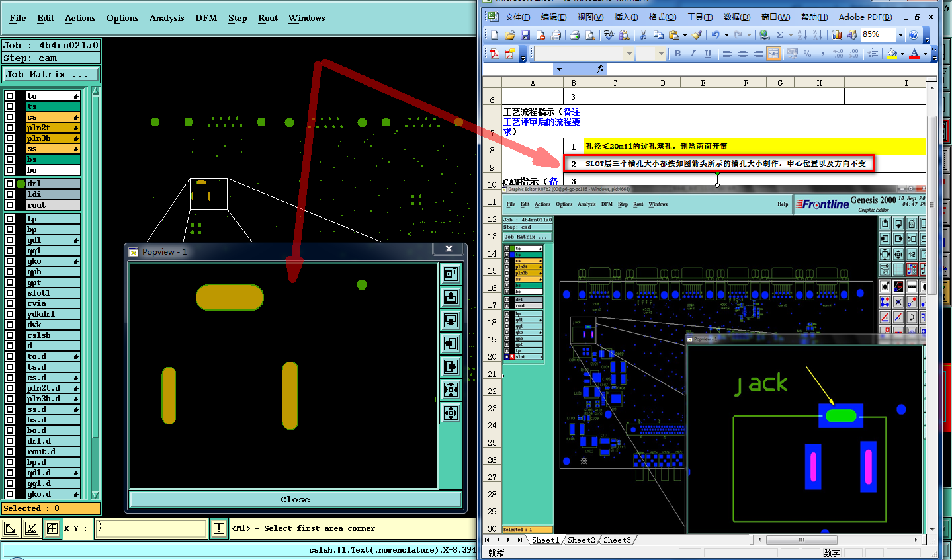
Task: Toggle the checkbox for layer ss
Action: [x=10, y=149]
